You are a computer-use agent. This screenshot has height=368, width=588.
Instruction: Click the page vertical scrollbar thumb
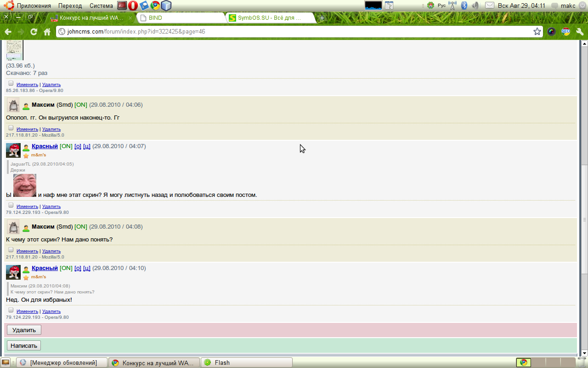584,219
